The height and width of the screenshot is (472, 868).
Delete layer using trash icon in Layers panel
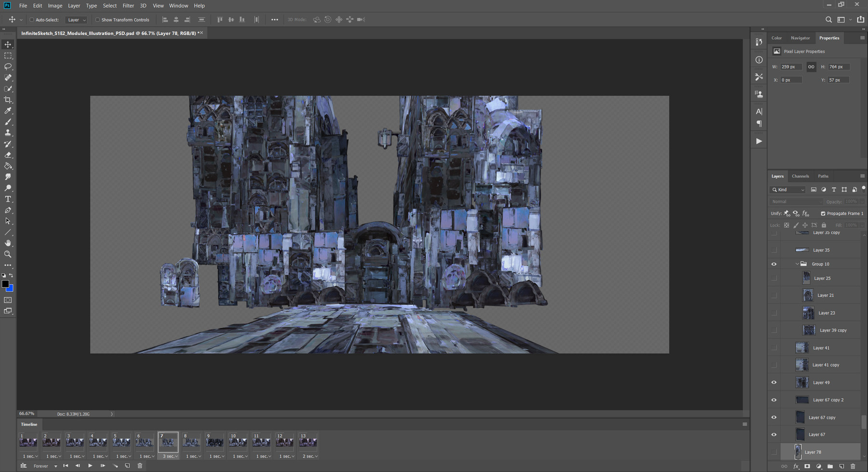pos(853,466)
